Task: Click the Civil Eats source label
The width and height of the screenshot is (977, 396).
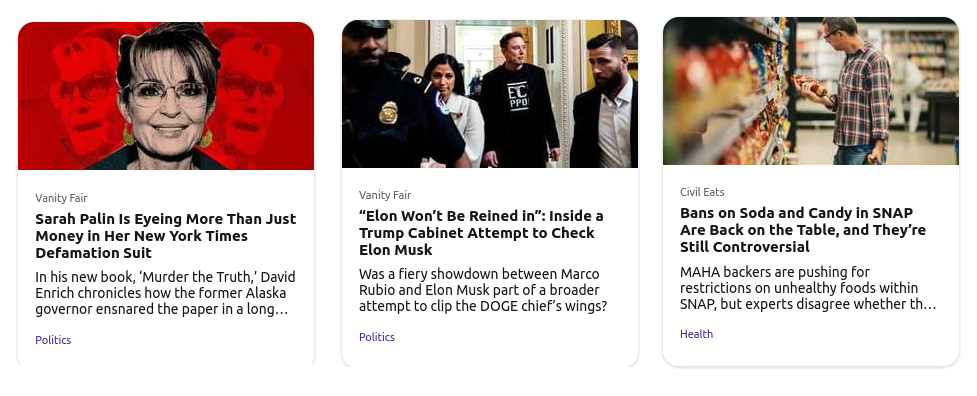Action: pyautogui.click(x=702, y=192)
